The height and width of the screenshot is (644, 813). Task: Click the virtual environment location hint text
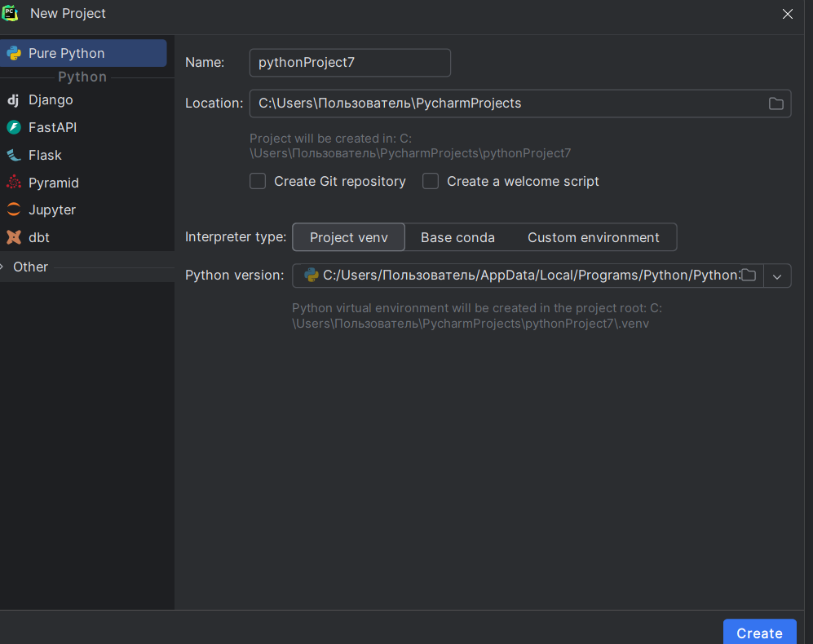click(477, 315)
